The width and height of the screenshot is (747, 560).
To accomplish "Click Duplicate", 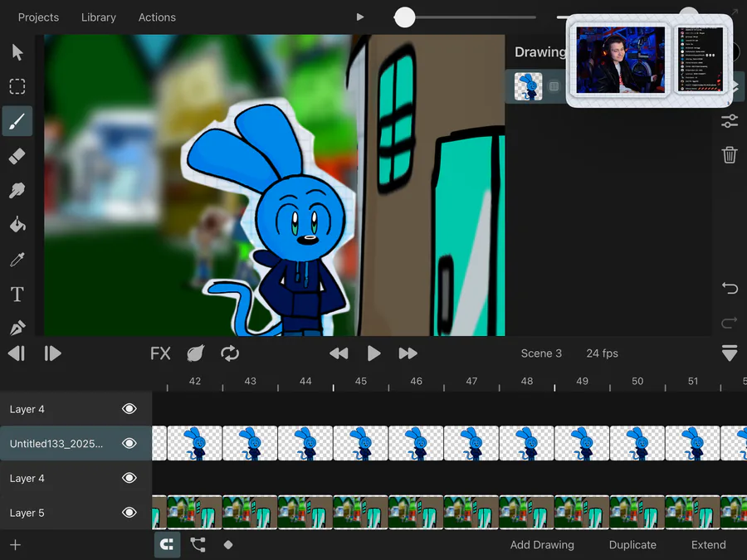I will tap(632, 545).
